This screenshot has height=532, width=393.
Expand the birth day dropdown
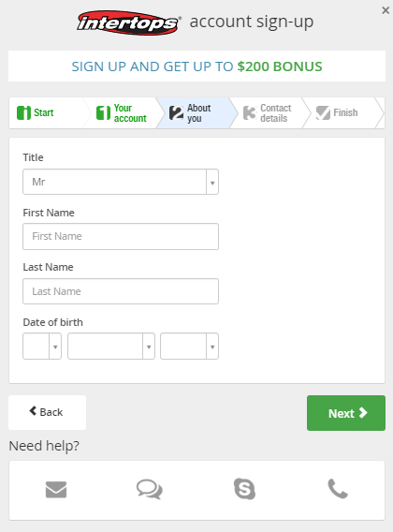pyautogui.click(x=42, y=346)
